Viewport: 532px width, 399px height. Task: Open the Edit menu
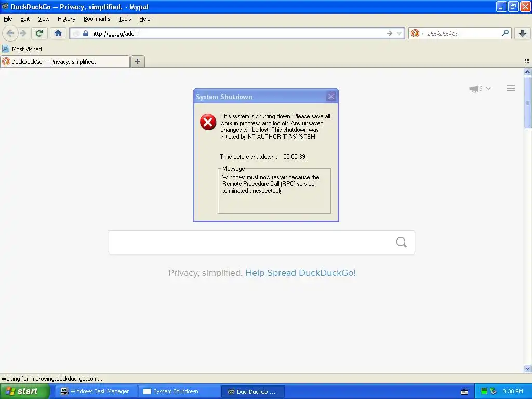point(25,19)
